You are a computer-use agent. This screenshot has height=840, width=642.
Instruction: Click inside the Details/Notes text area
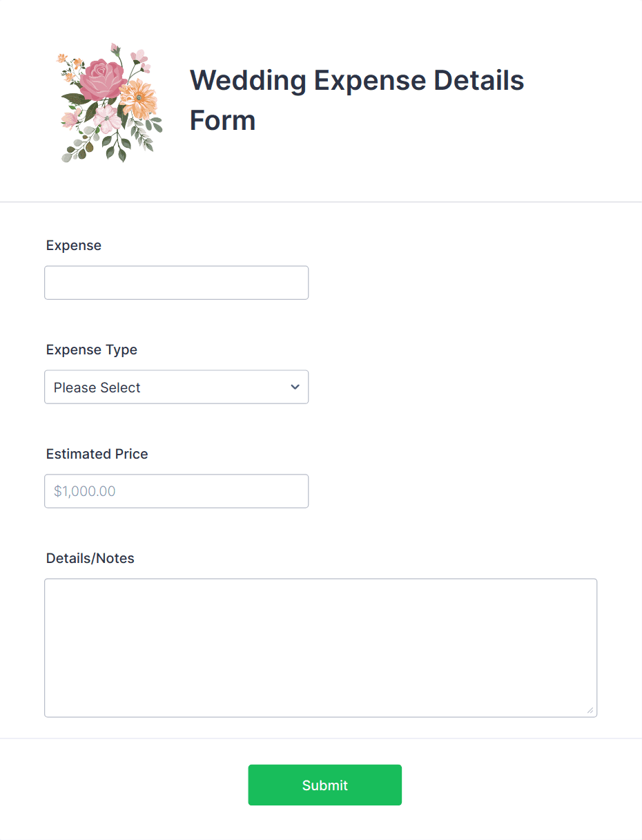[x=320, y=648]
